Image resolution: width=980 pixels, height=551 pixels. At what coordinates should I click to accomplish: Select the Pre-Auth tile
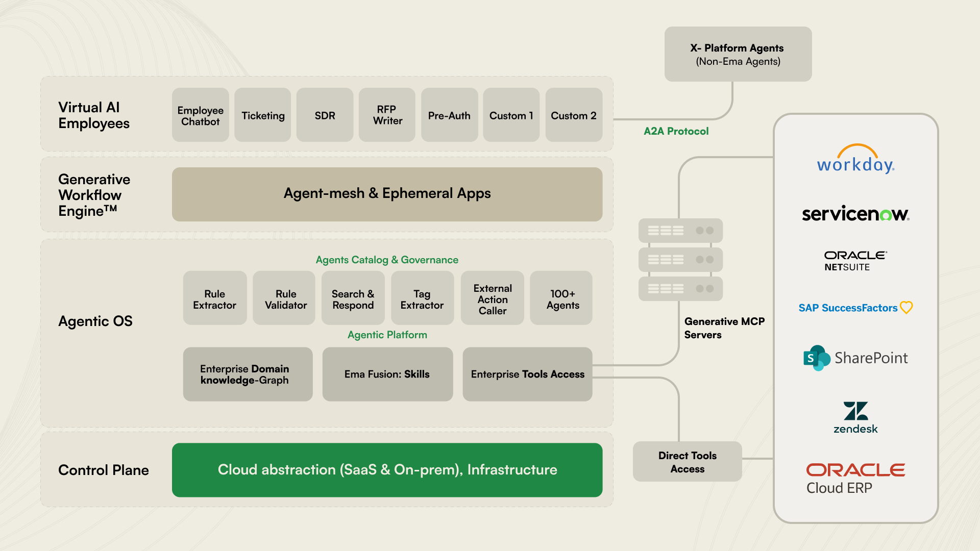tap(449, 115)
